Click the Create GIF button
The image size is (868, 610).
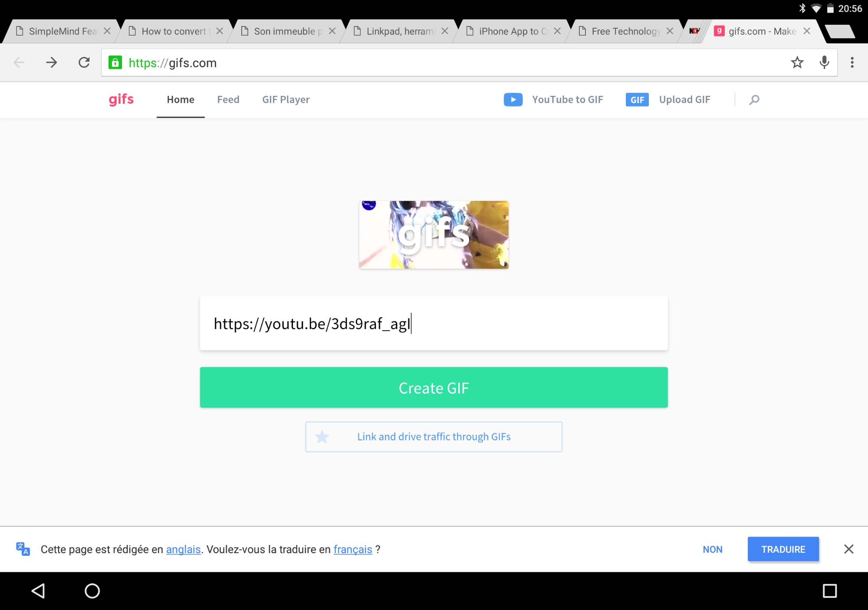[x=434, y=387]
